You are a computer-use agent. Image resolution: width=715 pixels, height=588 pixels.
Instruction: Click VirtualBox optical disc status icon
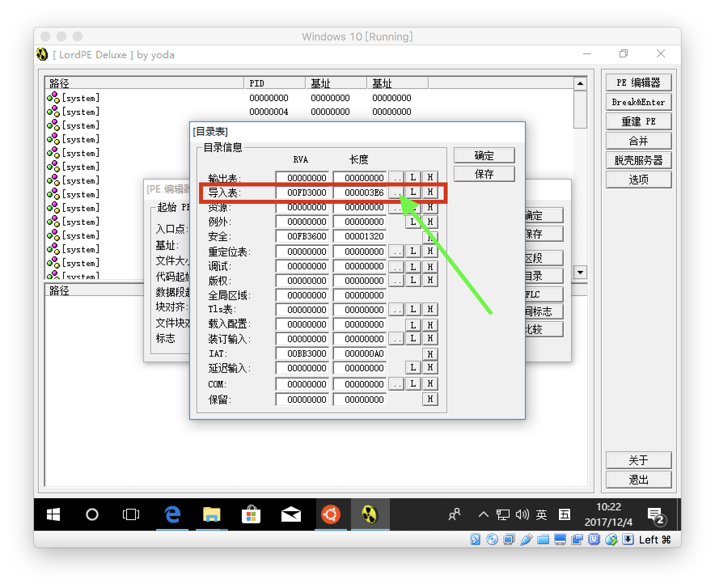tap(492, 539)
